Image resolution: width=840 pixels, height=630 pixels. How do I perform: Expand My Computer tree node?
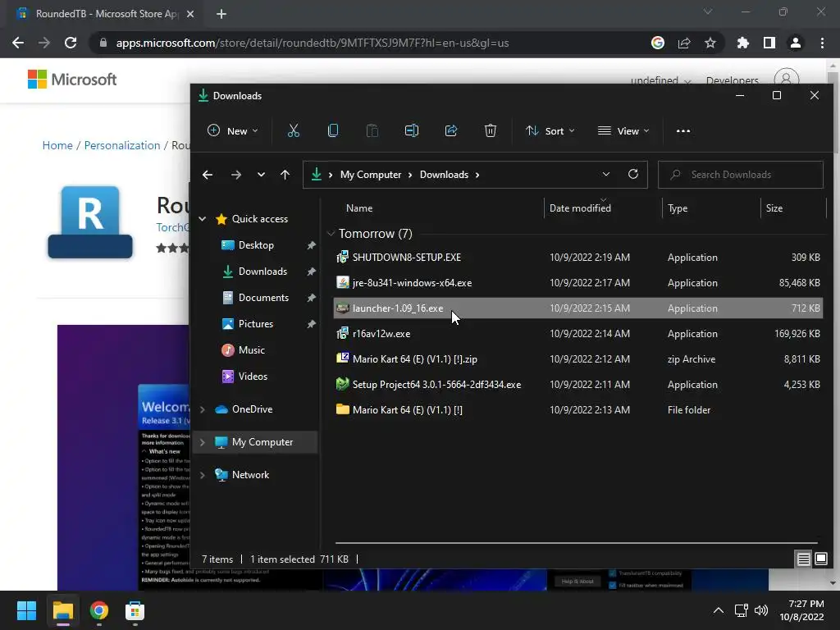tap(203, 442)
